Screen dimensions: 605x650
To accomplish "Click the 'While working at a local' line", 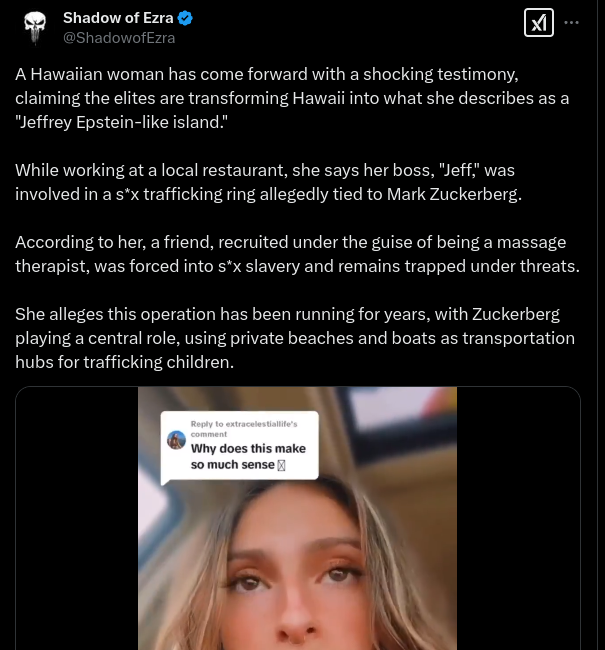I will (265, 170).
